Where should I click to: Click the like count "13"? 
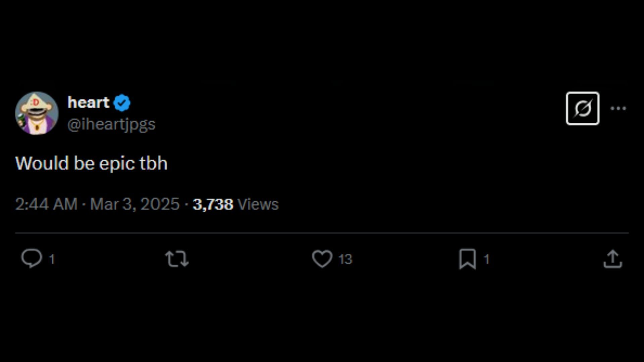(x=345, y=259)
